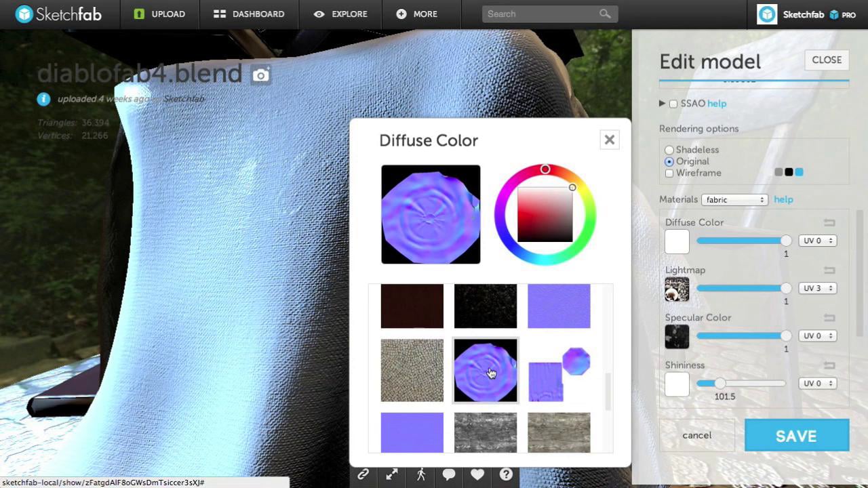Screen dimensions: 868x488
Task: Open the Explore menu
Action: (340, 14)
